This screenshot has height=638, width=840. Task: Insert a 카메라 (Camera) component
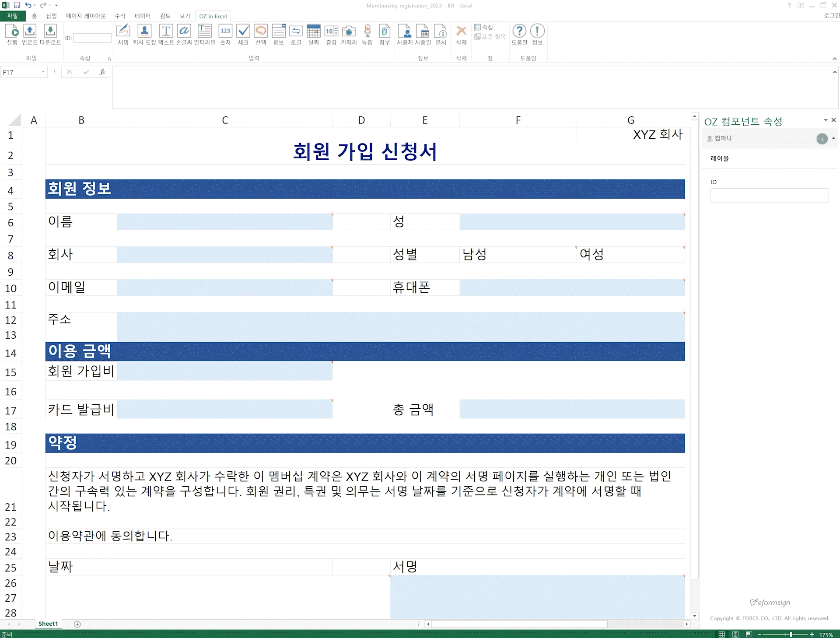[349, 35]
